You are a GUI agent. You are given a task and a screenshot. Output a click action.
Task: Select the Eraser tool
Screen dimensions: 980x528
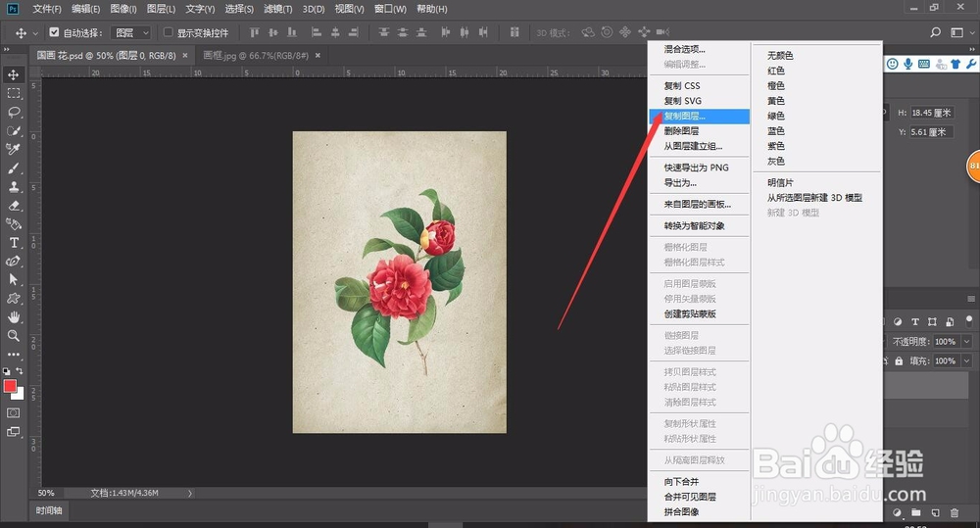pyautogui.click(x=13, y=206)
